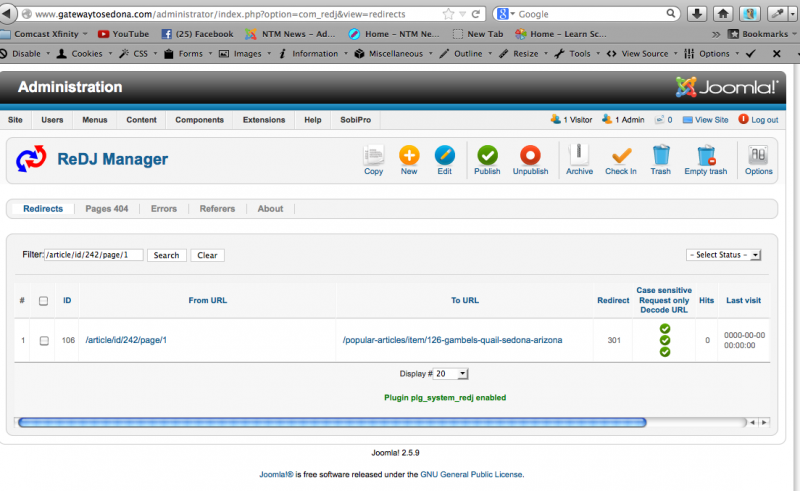Click the Edit toolbar icon
This screenshot has height=491, width=800.
[444, 160]
